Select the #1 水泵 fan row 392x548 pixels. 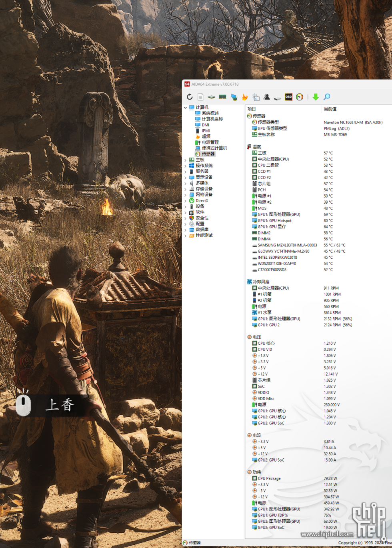318,312
